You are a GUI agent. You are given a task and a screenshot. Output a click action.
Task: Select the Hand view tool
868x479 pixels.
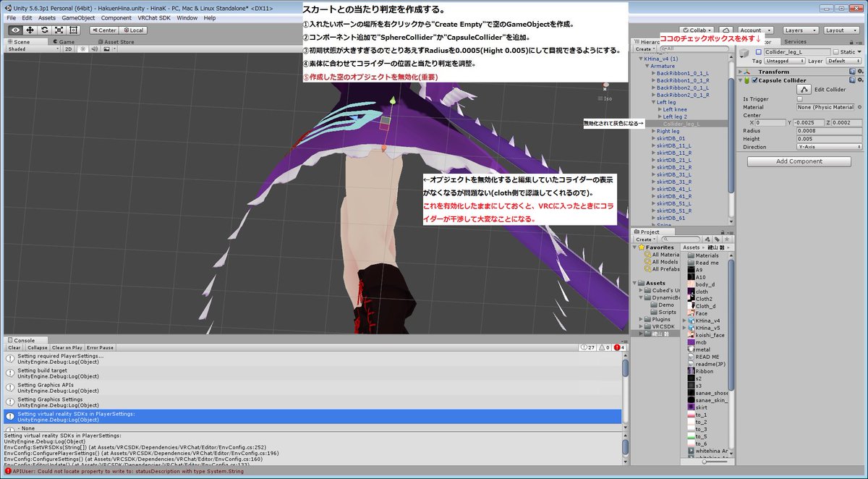pos(15,30)
